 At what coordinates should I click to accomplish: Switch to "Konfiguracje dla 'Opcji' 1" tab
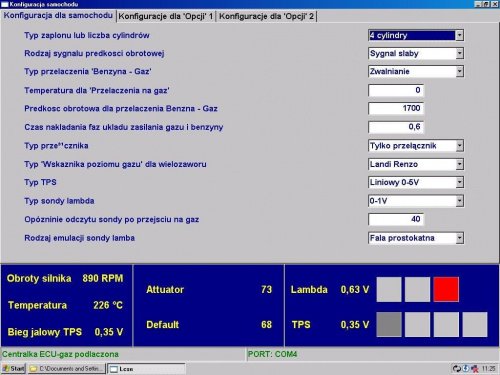[166, 16]
